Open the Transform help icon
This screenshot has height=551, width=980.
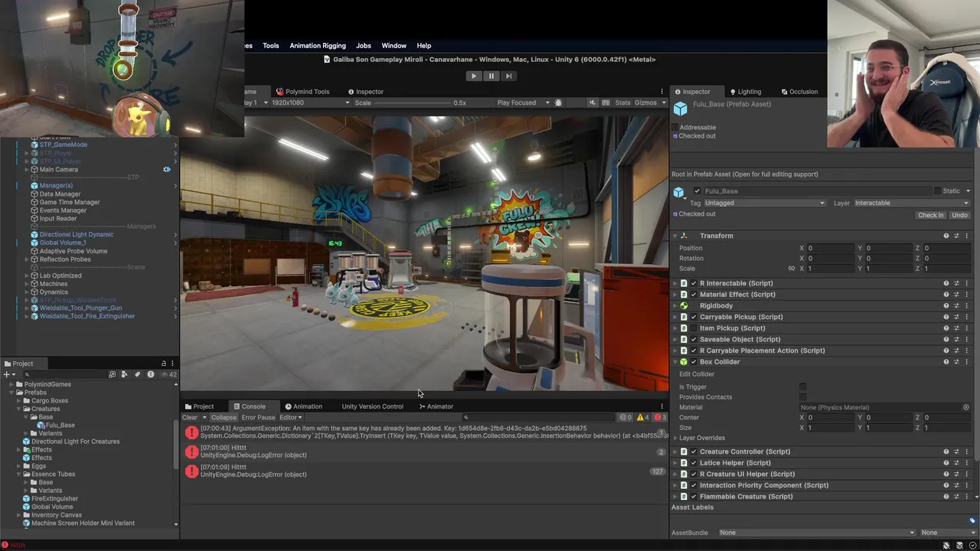pos(946,236)
